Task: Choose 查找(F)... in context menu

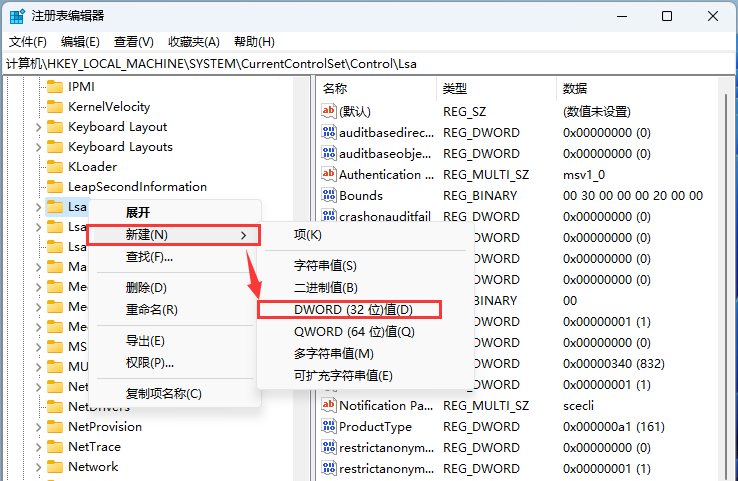Action: click(175, 257)
